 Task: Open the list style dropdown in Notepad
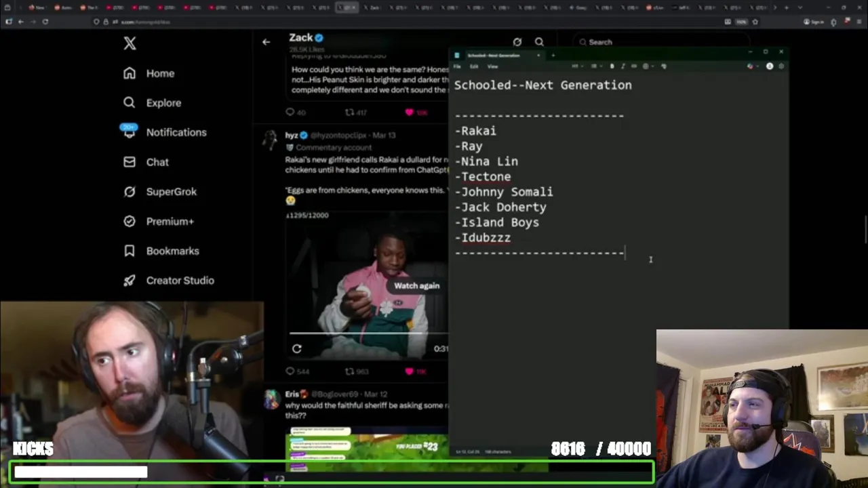tap(596, 66)
